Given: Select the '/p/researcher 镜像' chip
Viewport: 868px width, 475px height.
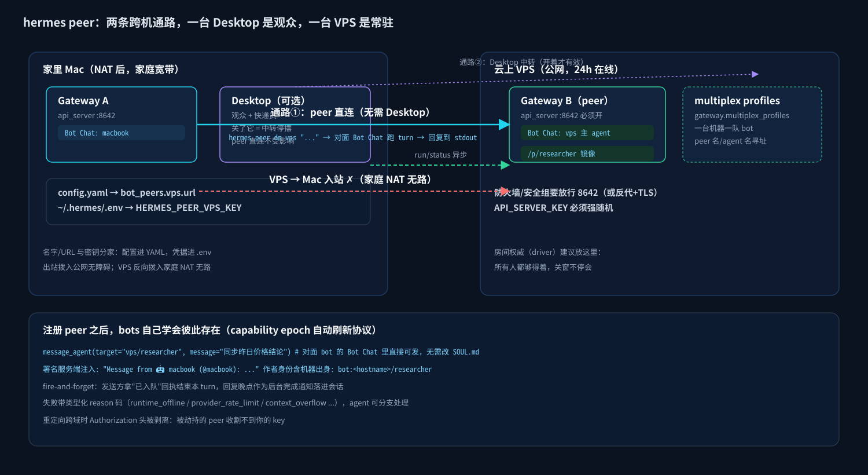Looking at the screenshot, I should pyautogui.click(x=587, y=154).
